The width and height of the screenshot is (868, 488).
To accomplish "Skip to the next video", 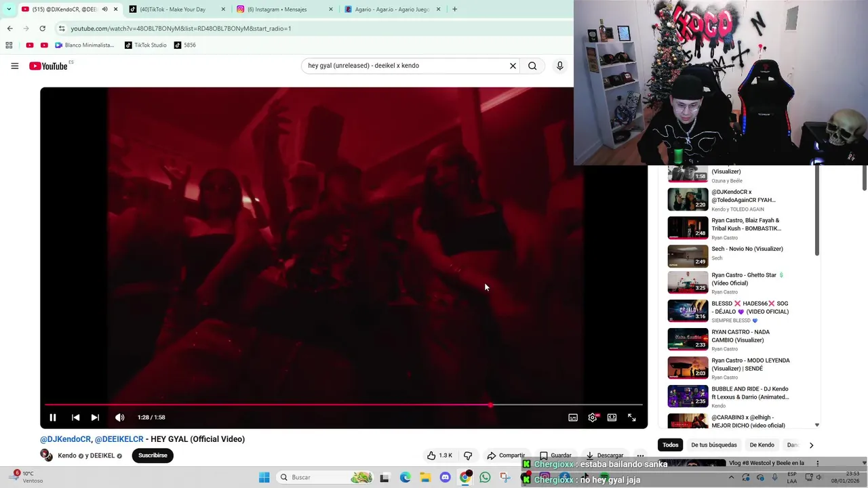I will [95, 418].
